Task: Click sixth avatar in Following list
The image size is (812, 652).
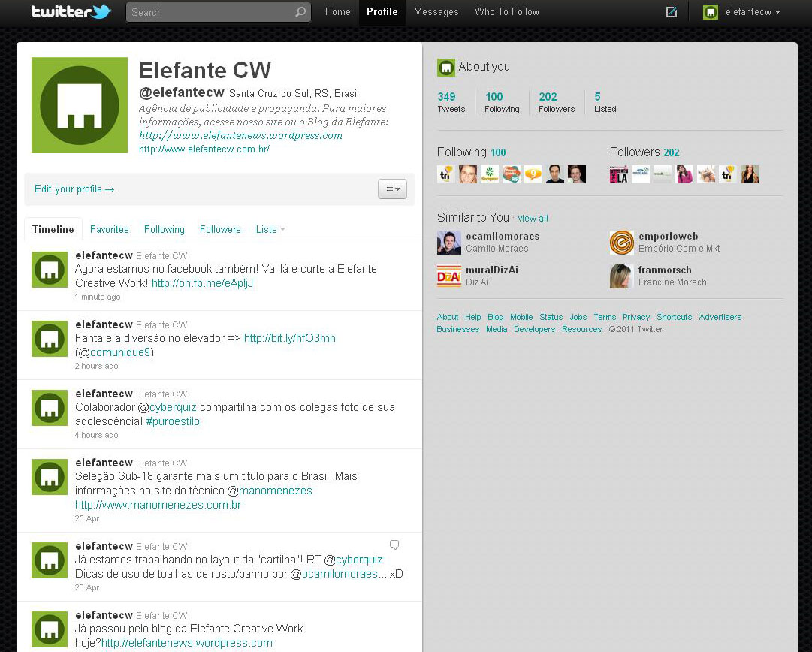Action: point(554,174)
